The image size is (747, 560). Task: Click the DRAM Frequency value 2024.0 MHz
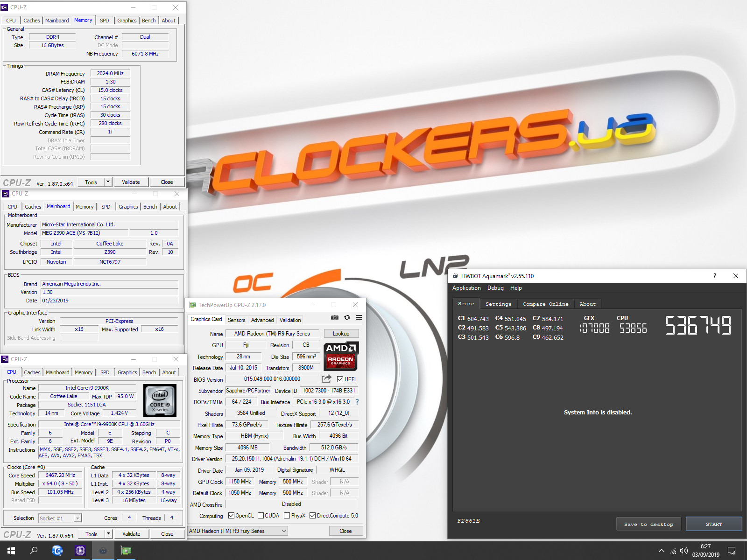point(110,73)
